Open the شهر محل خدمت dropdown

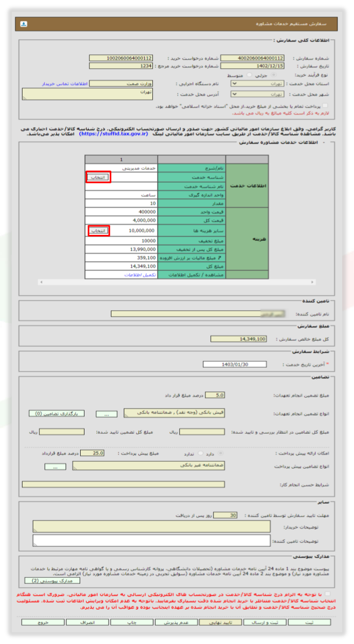click(x=257, y=94)
